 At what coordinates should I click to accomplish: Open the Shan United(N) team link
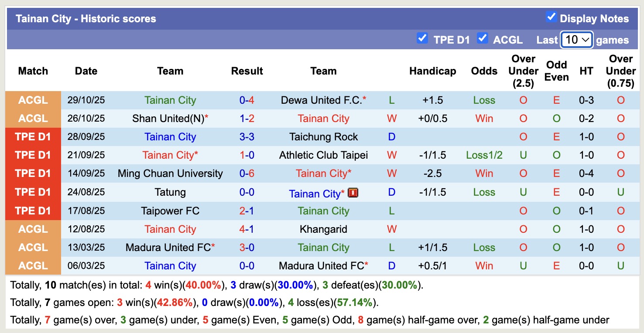(168, 119)
